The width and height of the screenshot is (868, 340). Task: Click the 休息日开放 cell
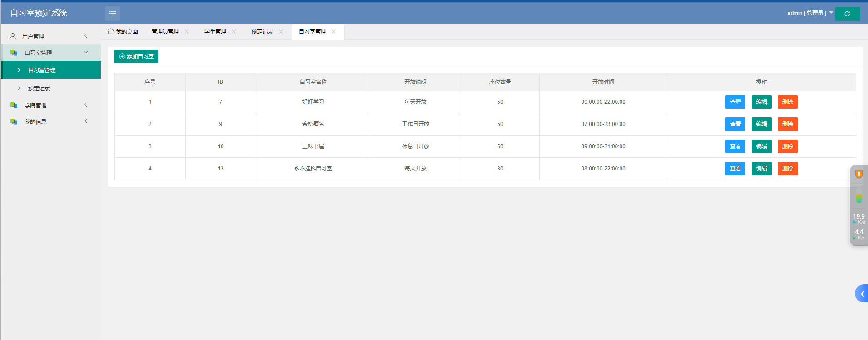coord(415,146)
